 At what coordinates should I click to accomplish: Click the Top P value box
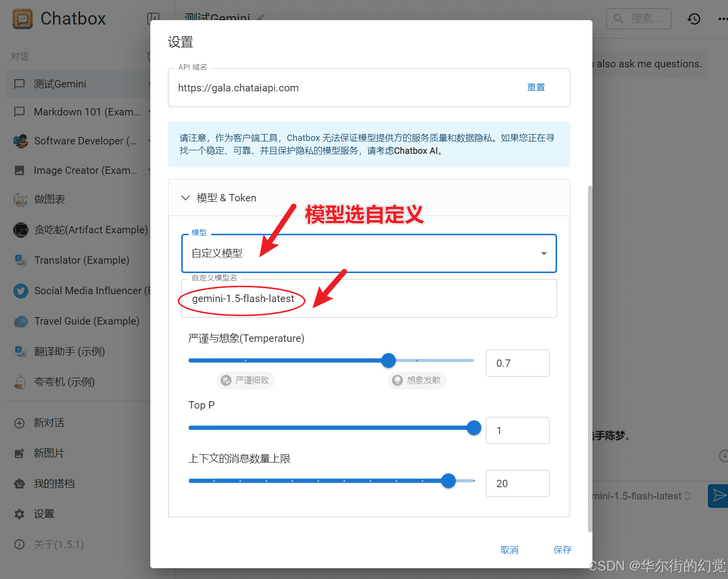point(518,431)
